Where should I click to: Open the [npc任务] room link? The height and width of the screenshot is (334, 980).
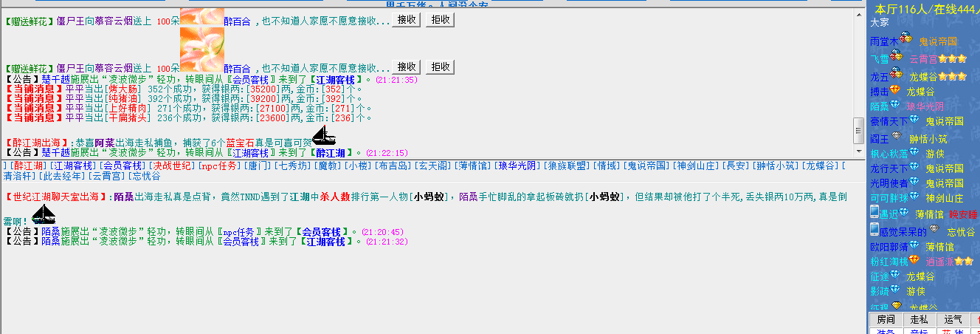coord(219,165)
